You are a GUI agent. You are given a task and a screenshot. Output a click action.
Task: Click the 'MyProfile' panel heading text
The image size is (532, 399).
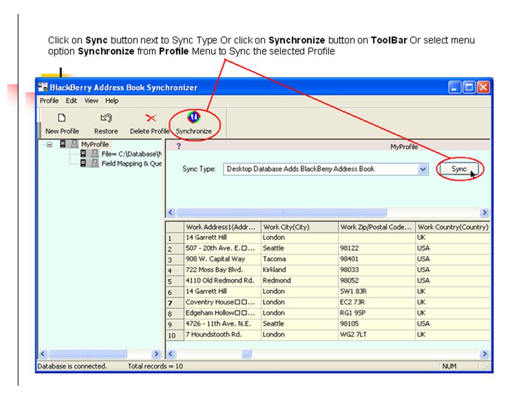click(x=404, y=147)
